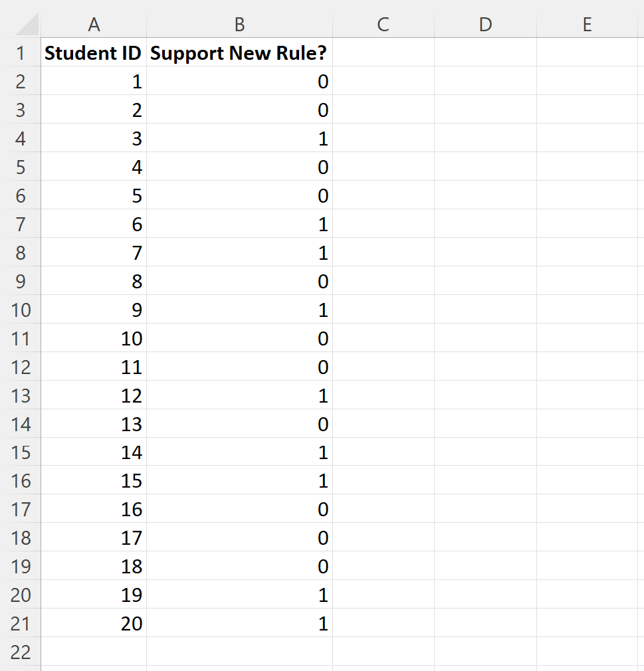The image size is (644, 671).
Task: Click the support value for Student ID 3
Action: click(239, 138)
